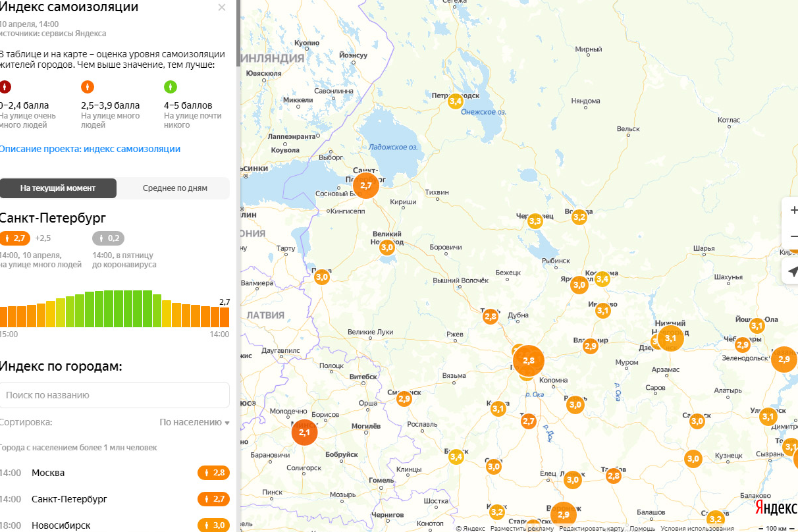The height and width of the screenshot is (532, 798).
Task: Click the 3,0 marker at Саранск
Action: pyautogui.click(x=697, y=421)
